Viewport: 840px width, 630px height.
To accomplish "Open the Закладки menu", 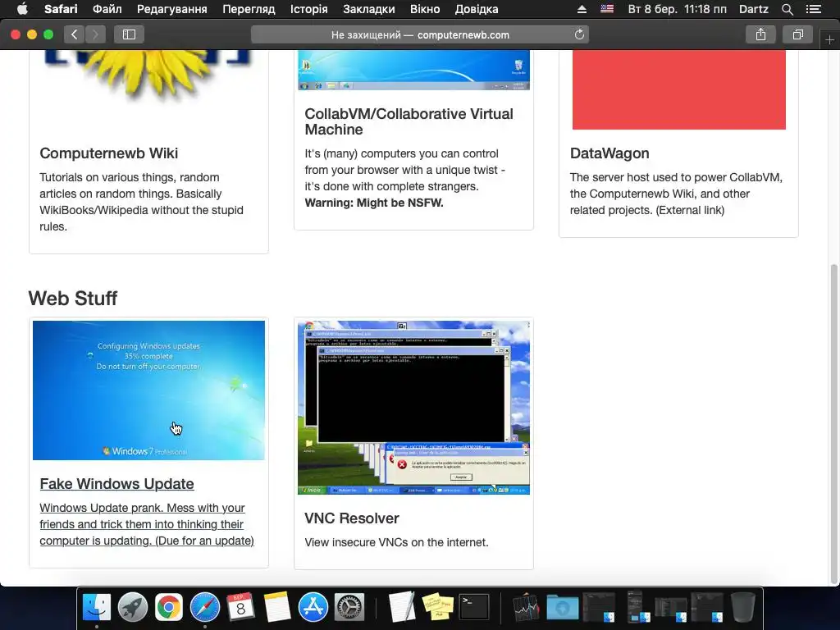I will (369, 9).
